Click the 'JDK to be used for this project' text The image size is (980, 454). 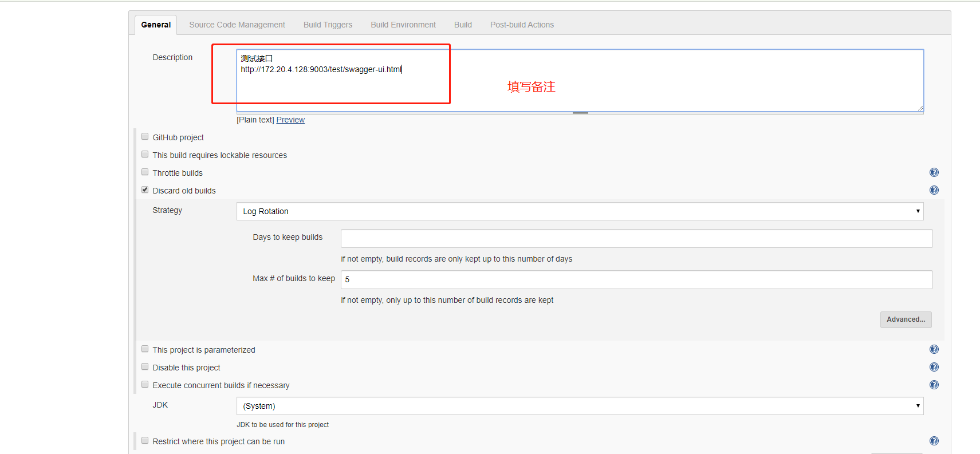(283, 425)
